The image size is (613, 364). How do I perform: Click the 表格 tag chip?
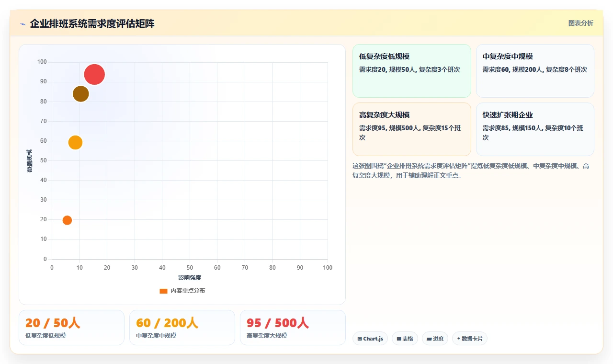point(405,339)
